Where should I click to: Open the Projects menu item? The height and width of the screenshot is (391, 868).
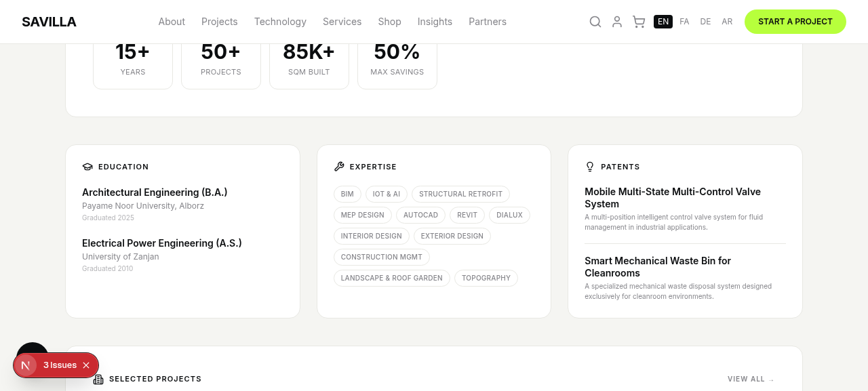pos(220,22)
